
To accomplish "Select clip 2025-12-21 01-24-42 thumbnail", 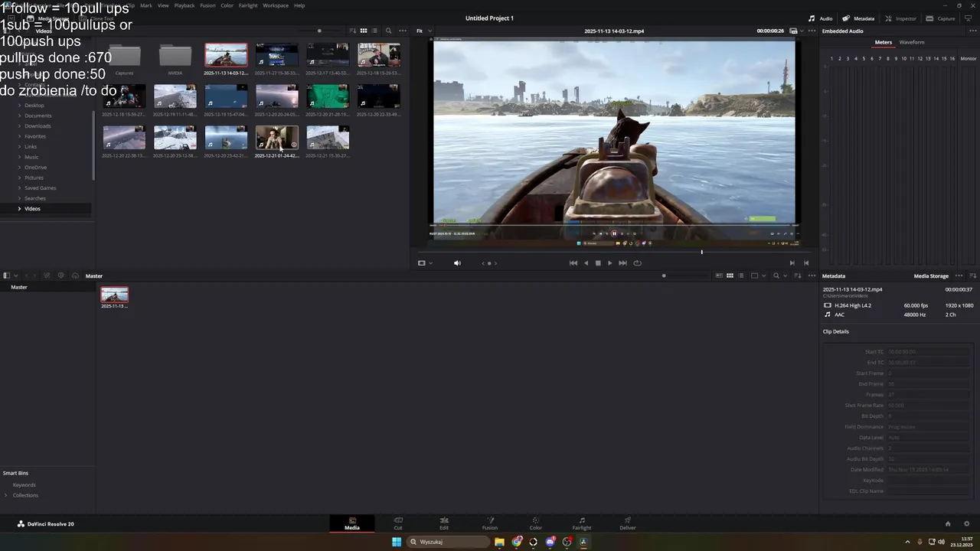I will (276, 138).
